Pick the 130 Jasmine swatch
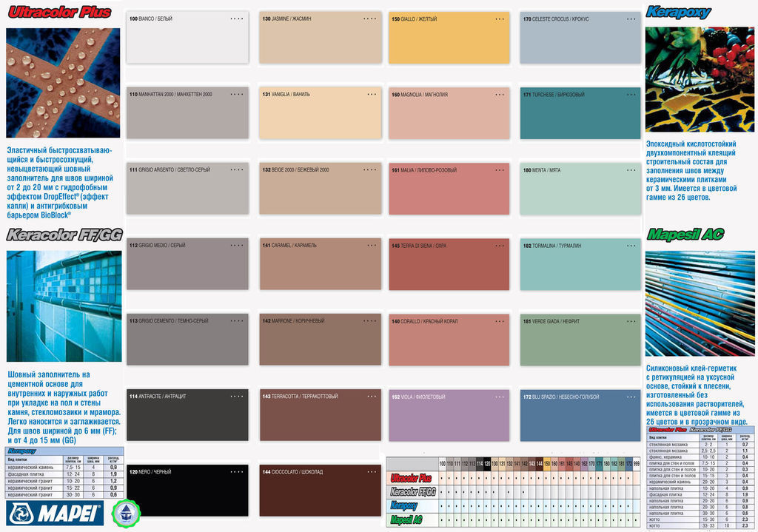Screen dimensions: 758x532 pyautogui.click(x=320, y=37)
